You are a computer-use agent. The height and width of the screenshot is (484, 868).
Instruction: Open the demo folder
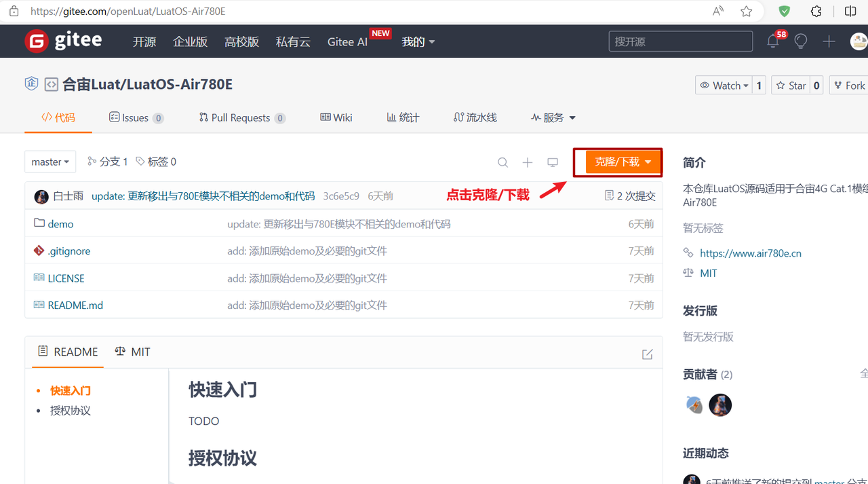[61, 223]
